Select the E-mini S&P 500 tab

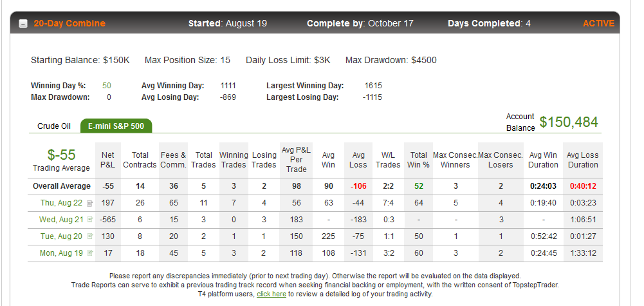(x=116, y=126)
